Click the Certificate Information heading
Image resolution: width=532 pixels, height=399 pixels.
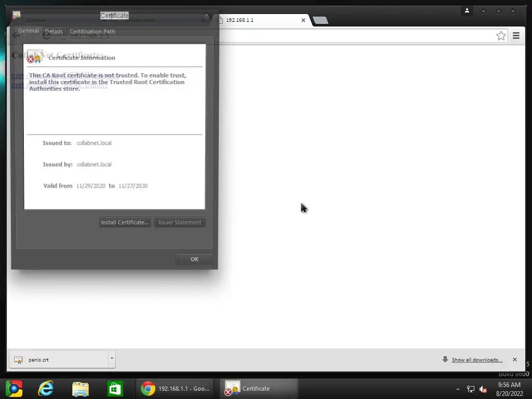coord(82,58)
